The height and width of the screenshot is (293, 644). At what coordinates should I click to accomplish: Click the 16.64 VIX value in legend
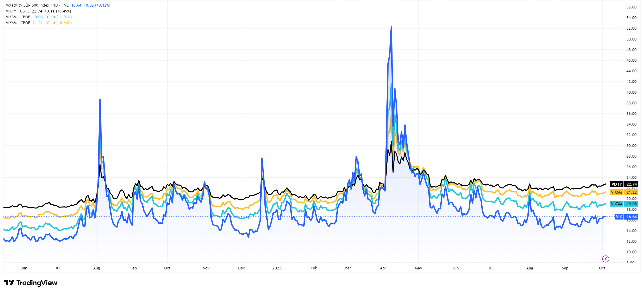point(76,5)
